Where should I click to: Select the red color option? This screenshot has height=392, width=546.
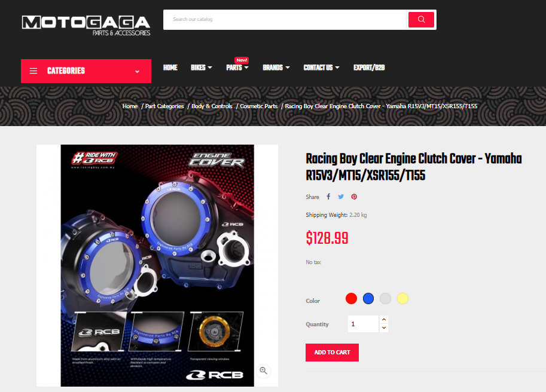(x=351, y=298)
